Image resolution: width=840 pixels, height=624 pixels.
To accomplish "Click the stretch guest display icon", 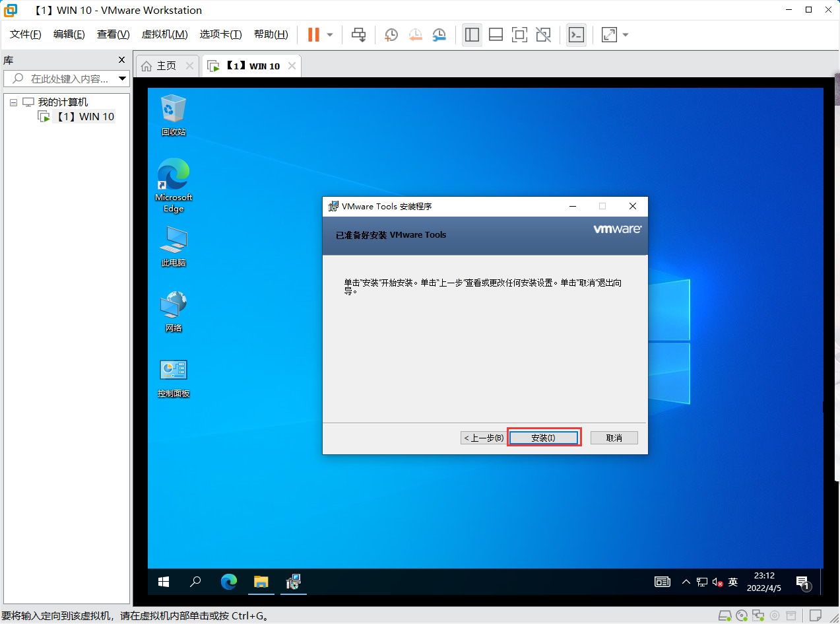I will (x=609, y=34).
